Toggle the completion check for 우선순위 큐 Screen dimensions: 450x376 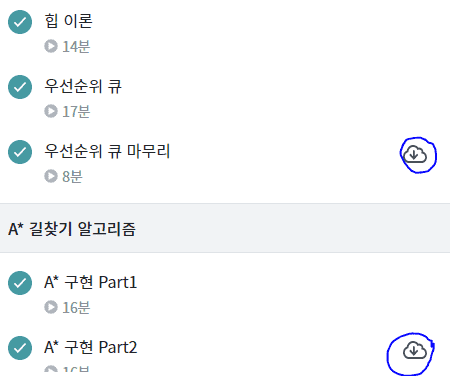pos(20,87)
